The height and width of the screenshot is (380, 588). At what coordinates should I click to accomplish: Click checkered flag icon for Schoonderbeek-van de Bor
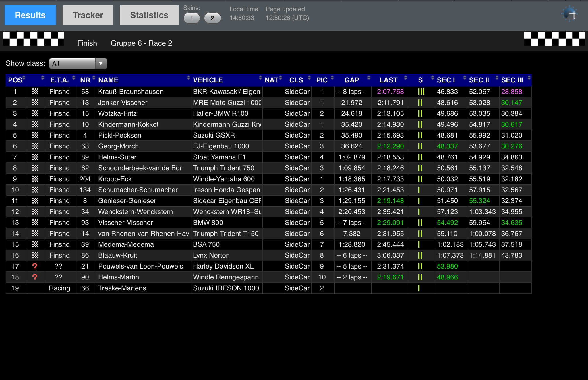(x=35, y=168)
